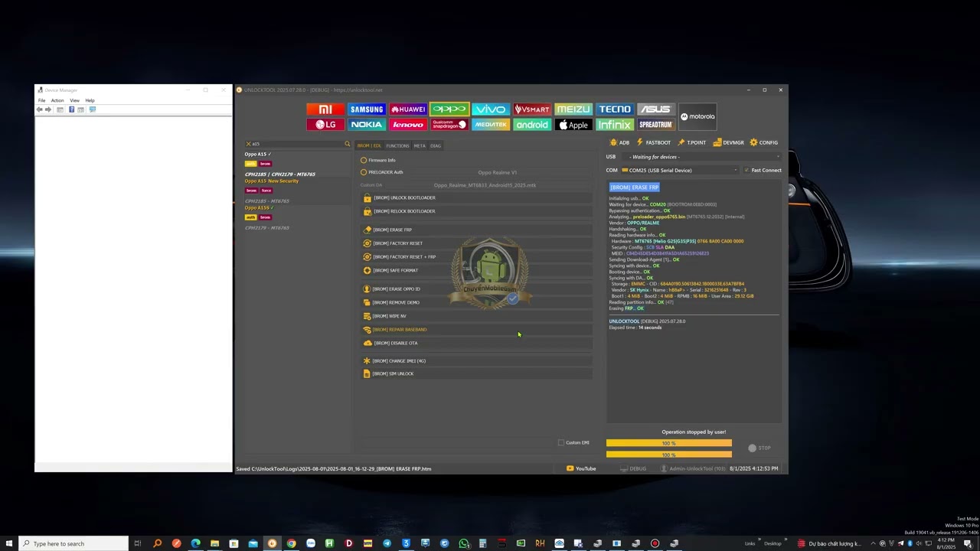
Task: Run [BROM] SAFE FORMAT
Action: click(476, 270)
